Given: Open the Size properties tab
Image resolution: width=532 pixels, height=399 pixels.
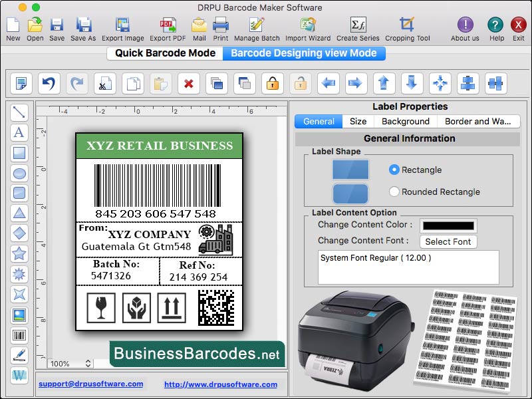Looking at the screenshot, I should click(358, 122).
